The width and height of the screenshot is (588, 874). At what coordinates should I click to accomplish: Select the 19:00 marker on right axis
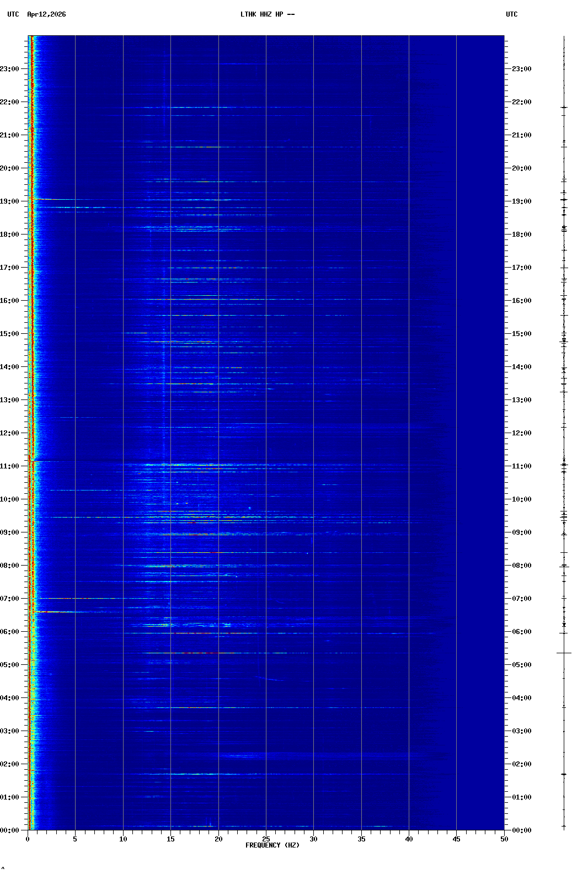(521, 201)
